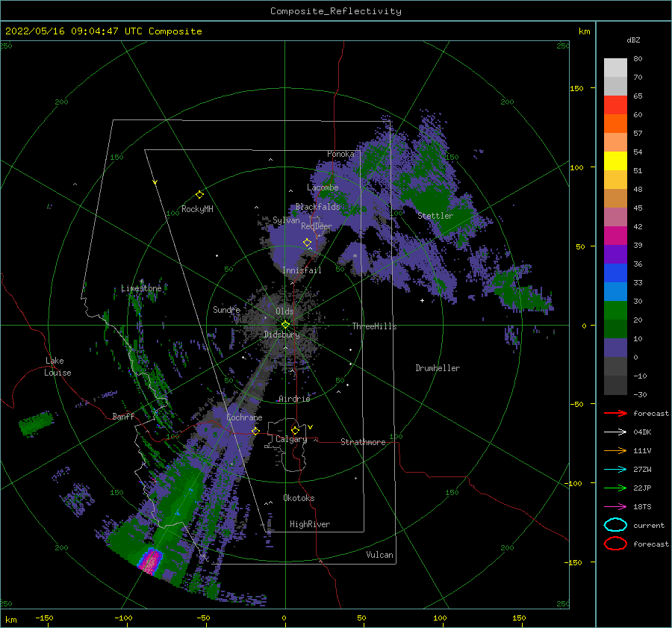This screenshot has width=672, height=628.
Task: Click the Sundre label
Action: 227,310
